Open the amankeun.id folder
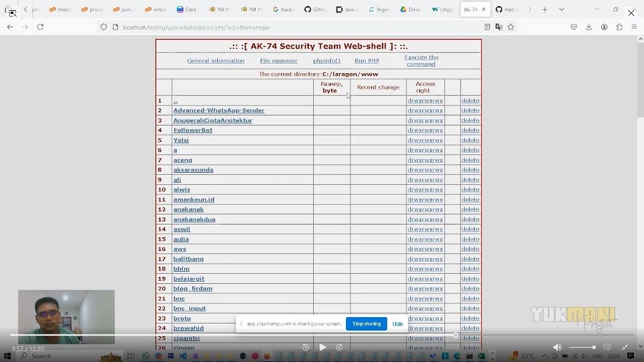The height and width of the screenshot is (362, 644). 193,199
